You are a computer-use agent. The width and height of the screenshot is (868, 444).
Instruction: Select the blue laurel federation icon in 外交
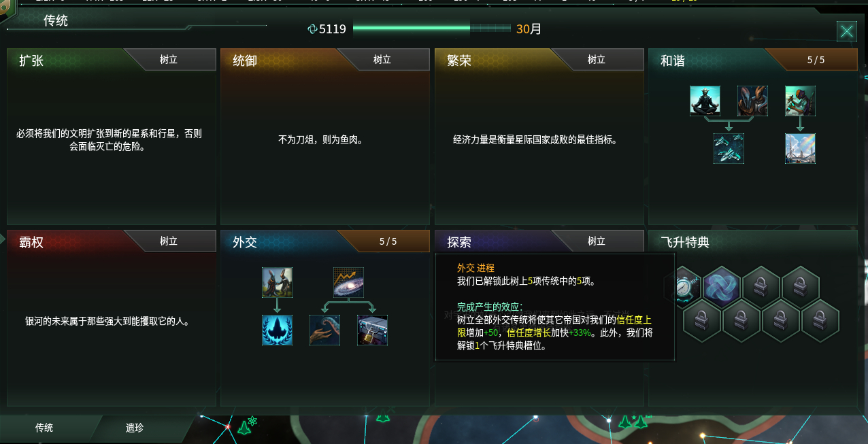[277, 330]
